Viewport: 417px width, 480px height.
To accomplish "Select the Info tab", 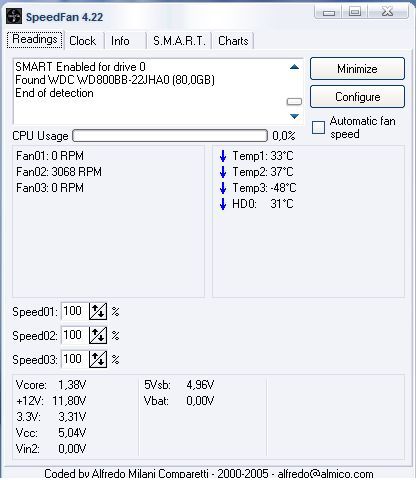I will tap(120, 41).
